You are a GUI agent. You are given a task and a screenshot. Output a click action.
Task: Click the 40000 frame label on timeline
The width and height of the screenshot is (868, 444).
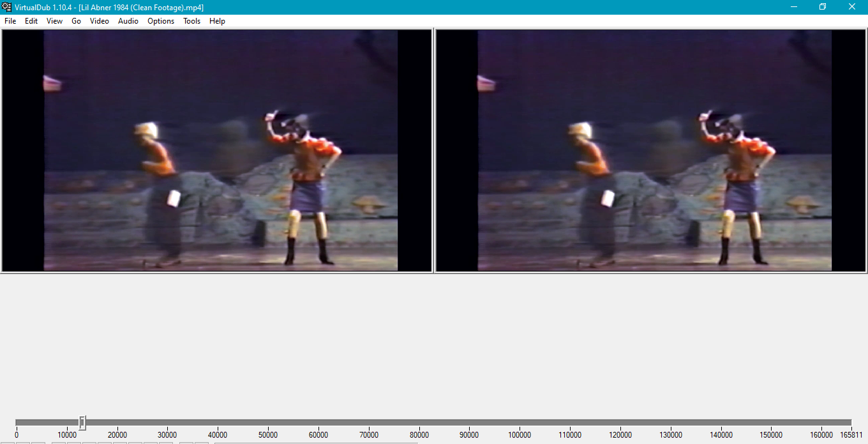tap(218, 435)
